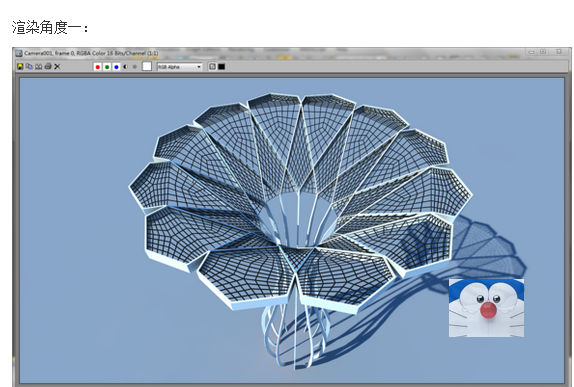Click the Print Image icon
This screenshot has width=574, height=387.
coord(48,67)
